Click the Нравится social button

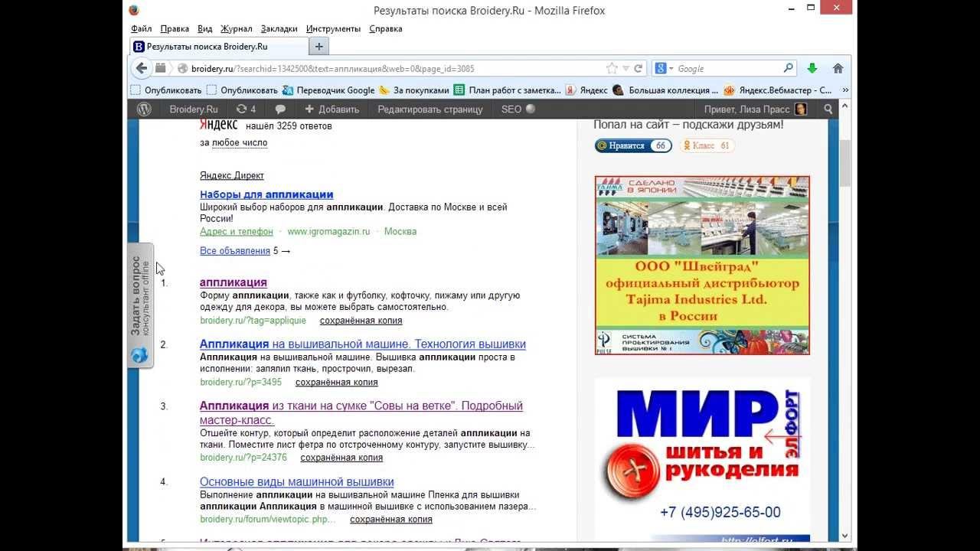(633, 145)
